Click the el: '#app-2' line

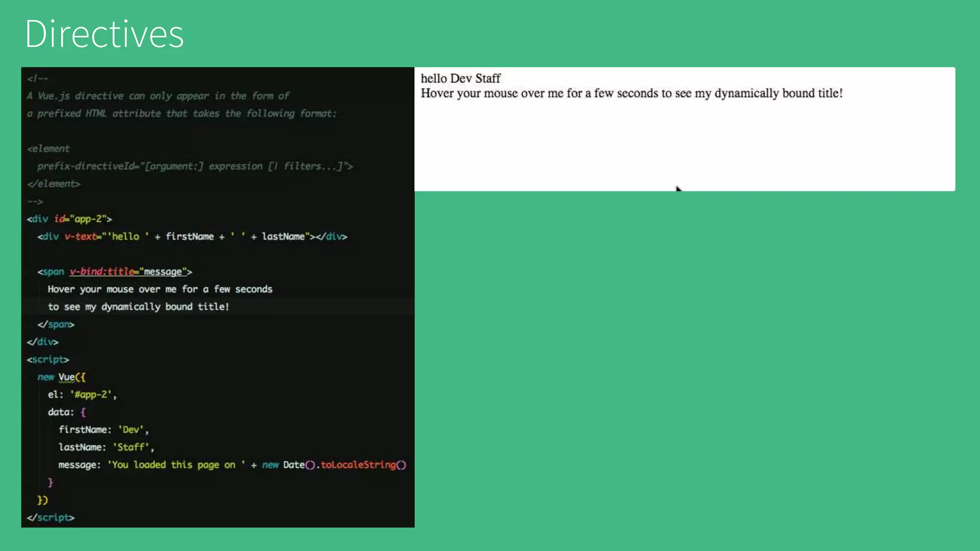pyautogui.click(x=82, y=395)
